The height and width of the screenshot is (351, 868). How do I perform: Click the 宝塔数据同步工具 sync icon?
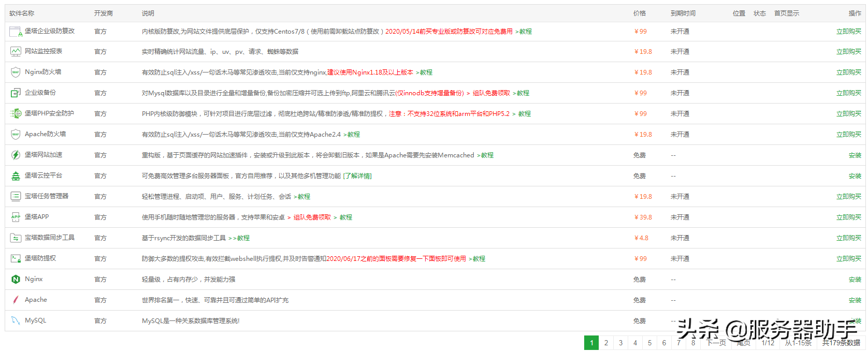[16, 238]
